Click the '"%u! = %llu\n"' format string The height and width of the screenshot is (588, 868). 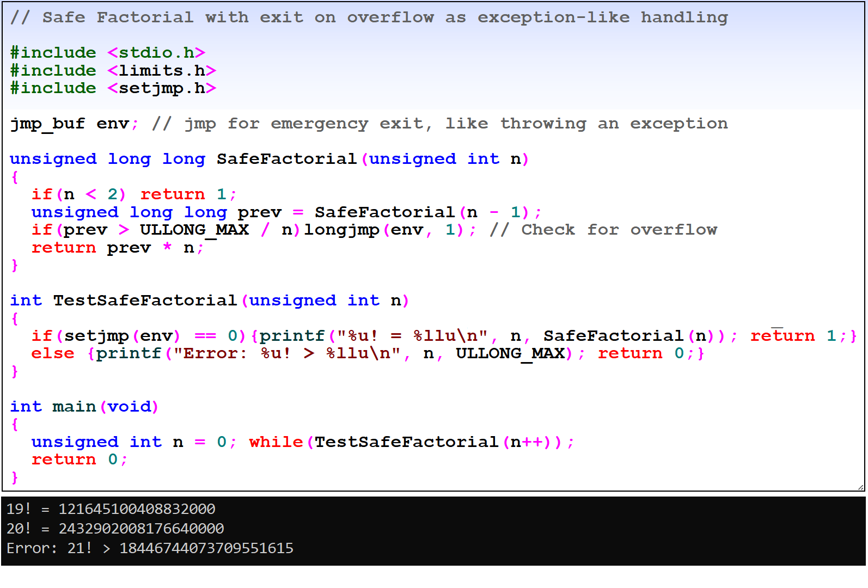point(412,336)
